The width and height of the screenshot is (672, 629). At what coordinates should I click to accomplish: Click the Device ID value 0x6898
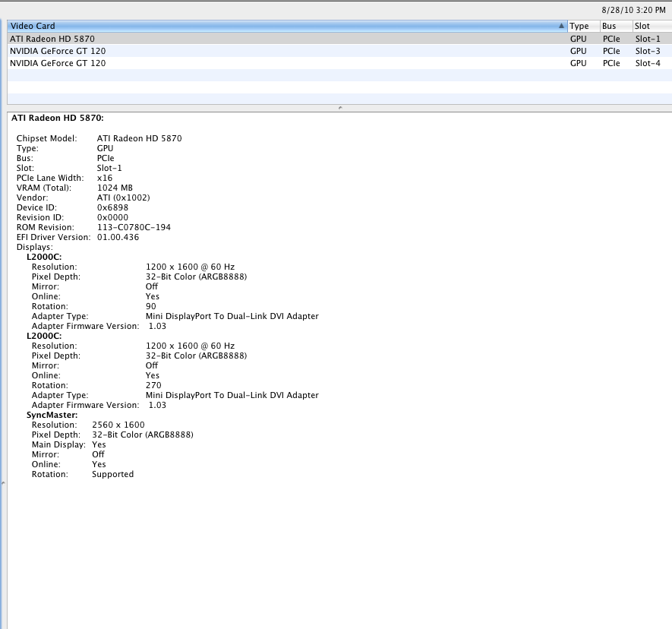112,207
